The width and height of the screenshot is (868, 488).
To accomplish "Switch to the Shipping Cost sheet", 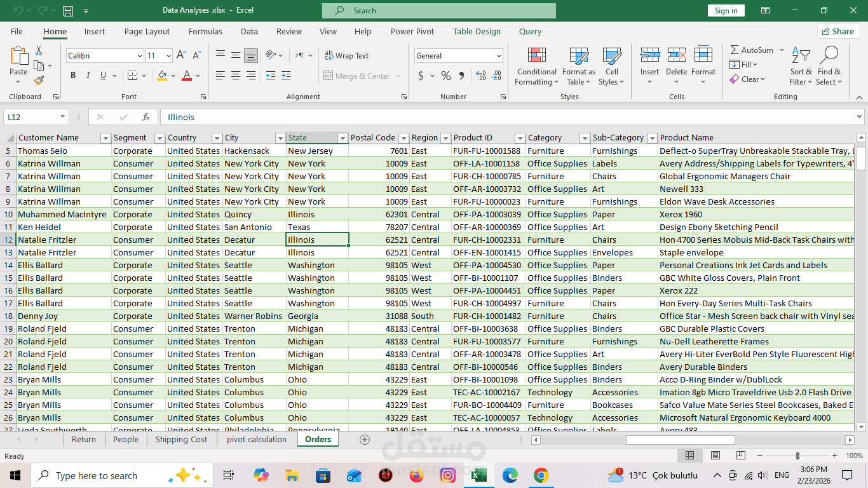I will pos(181,440).
